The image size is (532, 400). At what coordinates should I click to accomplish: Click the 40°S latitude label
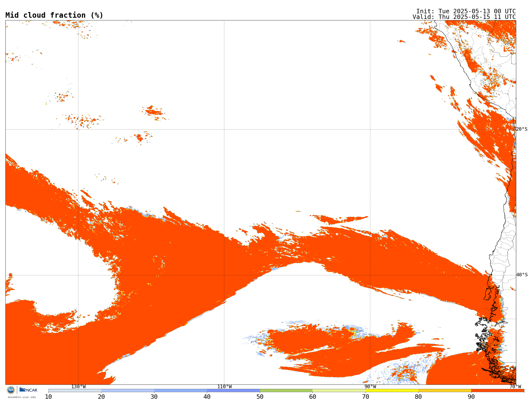522,275
